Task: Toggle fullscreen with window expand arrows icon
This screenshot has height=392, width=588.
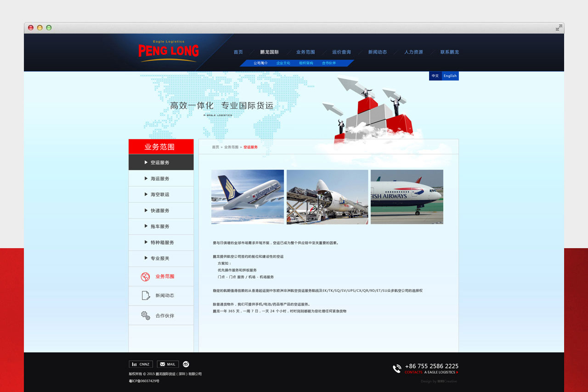Action: pyautogui.click(x=559, y=28)
